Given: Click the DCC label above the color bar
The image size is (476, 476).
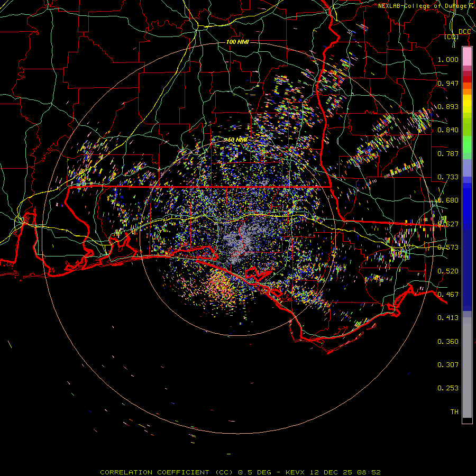Looking at the screenshot, I should 464,32.
